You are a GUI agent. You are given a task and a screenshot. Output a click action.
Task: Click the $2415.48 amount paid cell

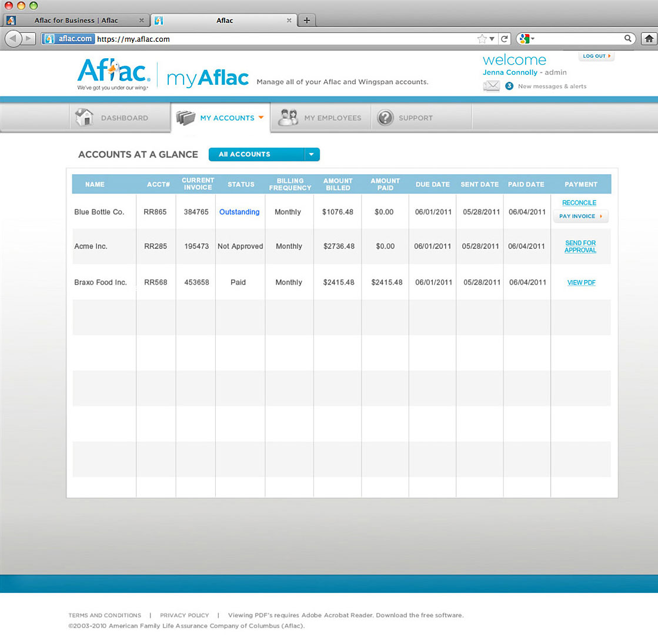(x=386, y=282)
